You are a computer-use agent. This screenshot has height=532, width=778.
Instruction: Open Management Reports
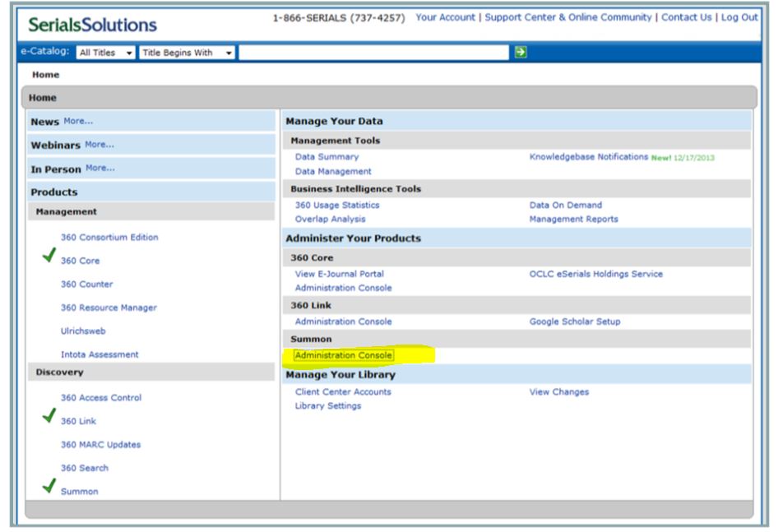pyautogui.click(x=573, y=219)
